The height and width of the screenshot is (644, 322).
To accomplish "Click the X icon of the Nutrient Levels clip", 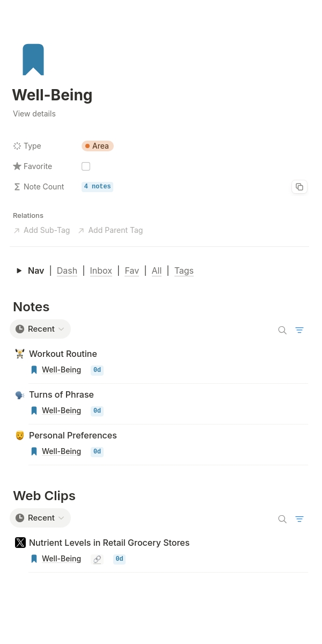I will pos(20,543).
